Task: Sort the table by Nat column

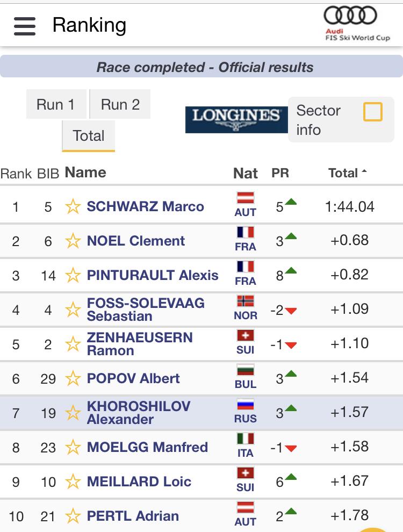Action: pyautogui.click(x=245, y=174)
